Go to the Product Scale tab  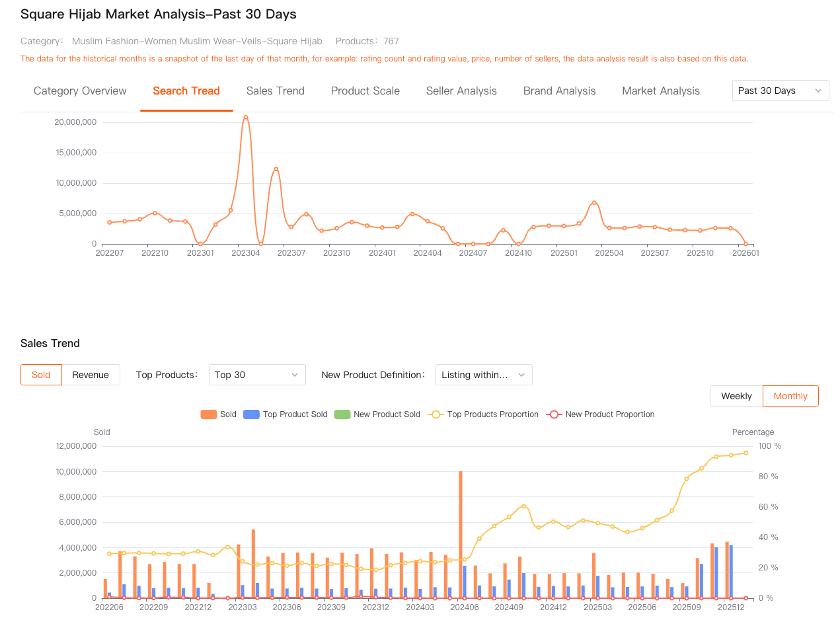point(365,91)
